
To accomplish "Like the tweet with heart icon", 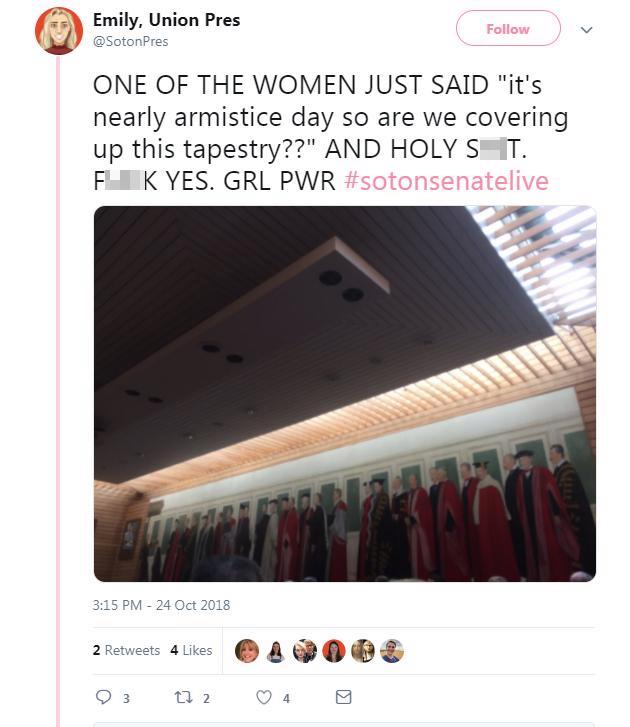I will pyautogui.click(x=264, y=697).
